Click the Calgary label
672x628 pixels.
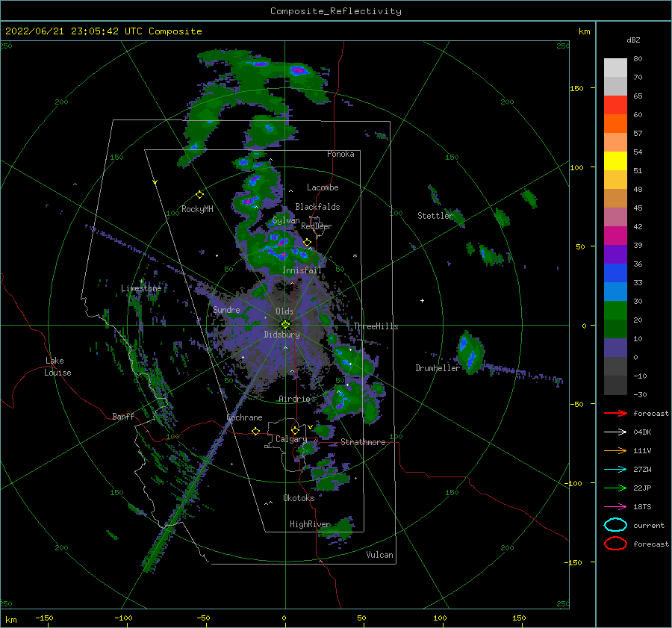[x=291, y=439]
